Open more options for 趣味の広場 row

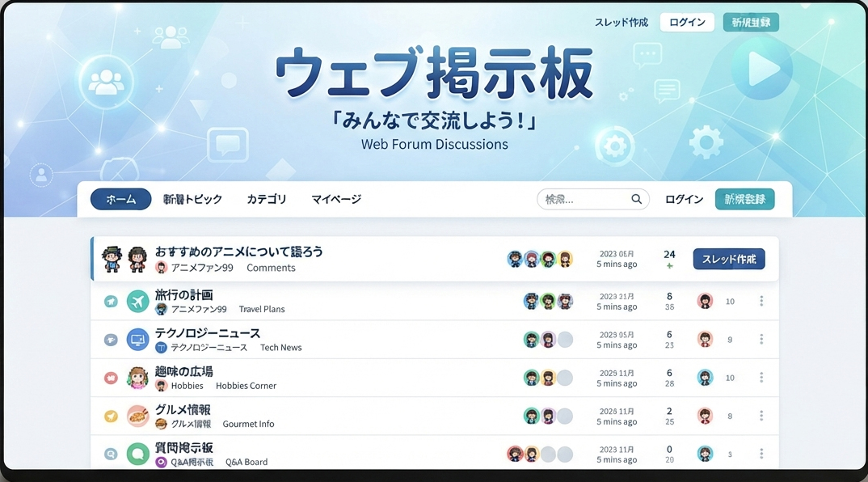coord(761,378)
